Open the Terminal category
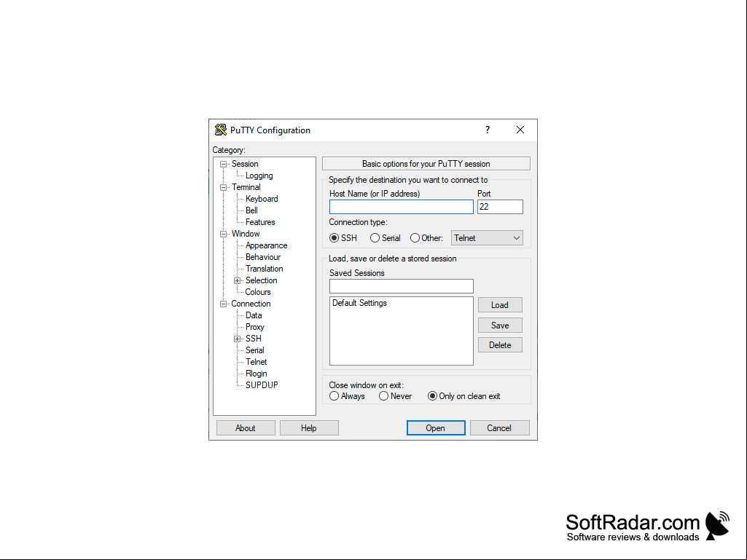This screenshot has width=747, height=560. 246,187
